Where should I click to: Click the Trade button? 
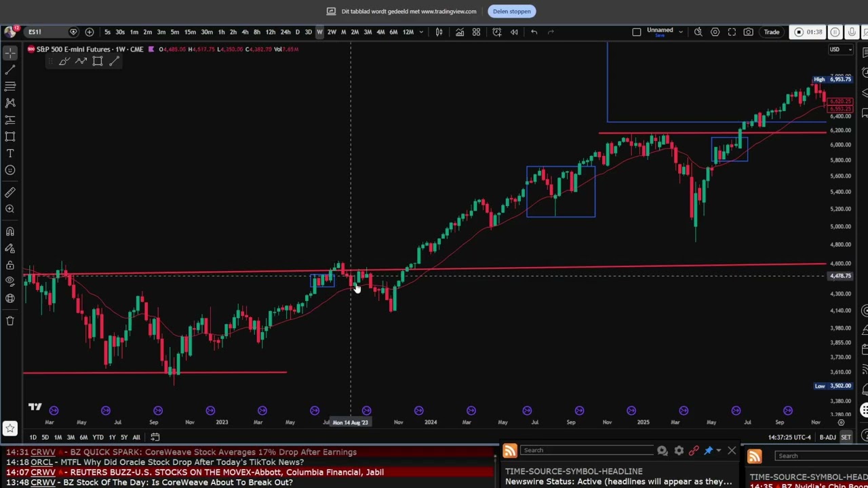(772, 32)
